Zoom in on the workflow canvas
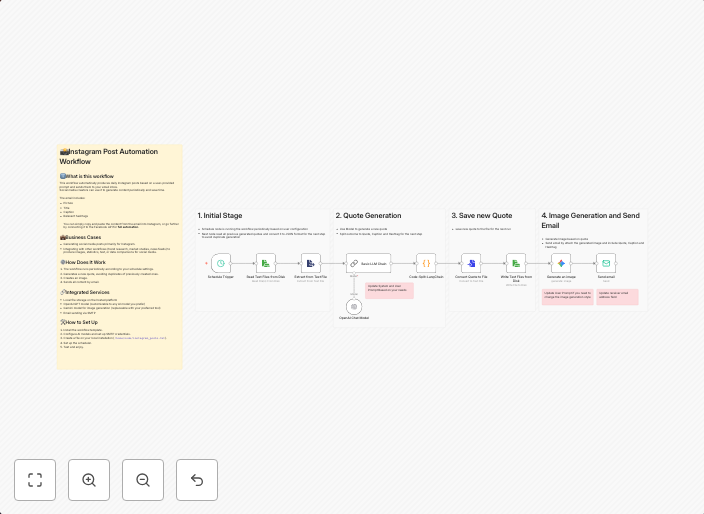This screenshot has width=704, height=514. click(89, 480)
